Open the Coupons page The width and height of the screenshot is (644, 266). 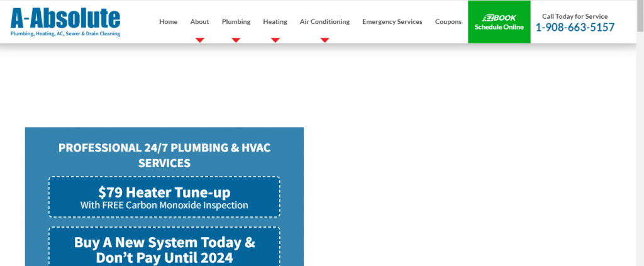[448, 21]
